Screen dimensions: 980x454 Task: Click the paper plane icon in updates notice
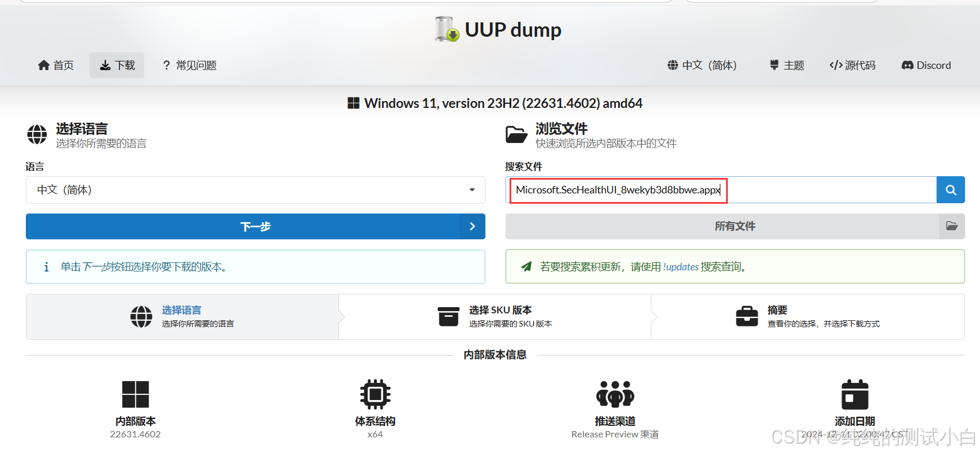point(526,266)
